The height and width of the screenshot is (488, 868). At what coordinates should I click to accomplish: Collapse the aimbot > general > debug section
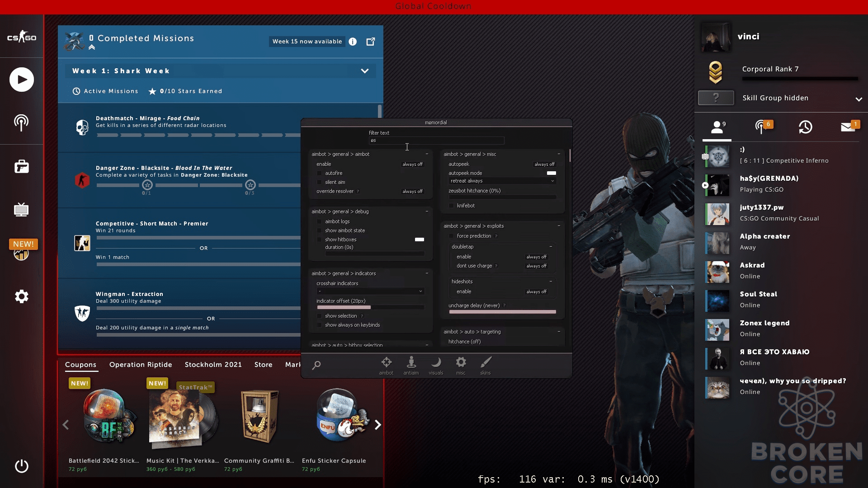click(427, 211)
